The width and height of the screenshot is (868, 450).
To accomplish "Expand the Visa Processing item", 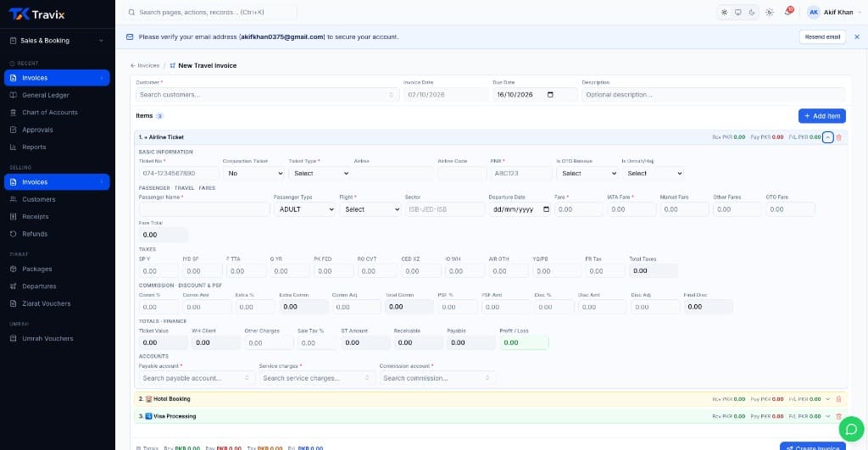I will tap(827, 416).
